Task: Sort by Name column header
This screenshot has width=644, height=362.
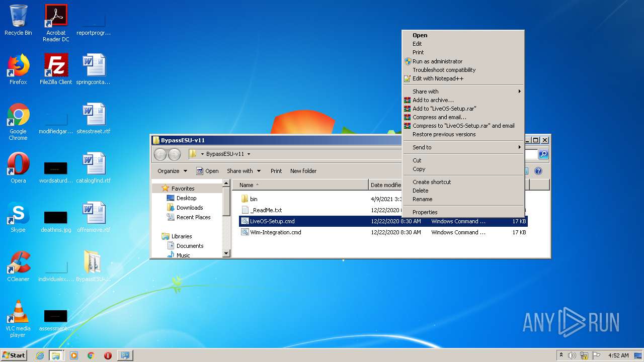Action: 300,185
